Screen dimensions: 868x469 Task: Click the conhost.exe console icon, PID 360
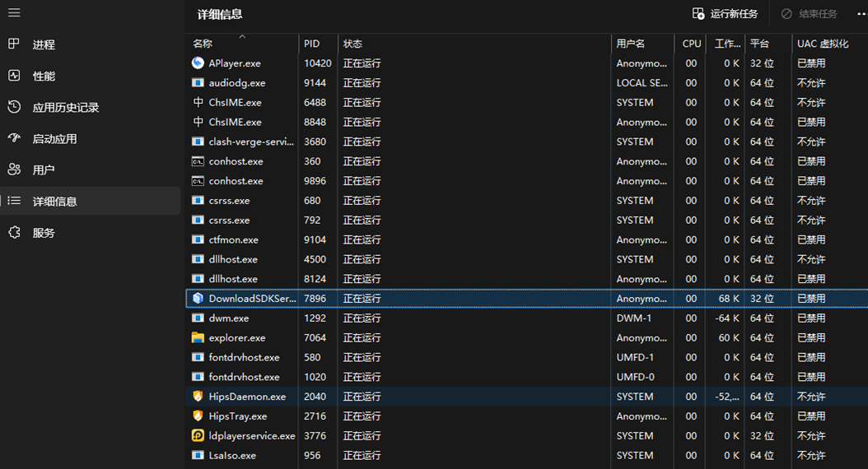click(198, 162)
